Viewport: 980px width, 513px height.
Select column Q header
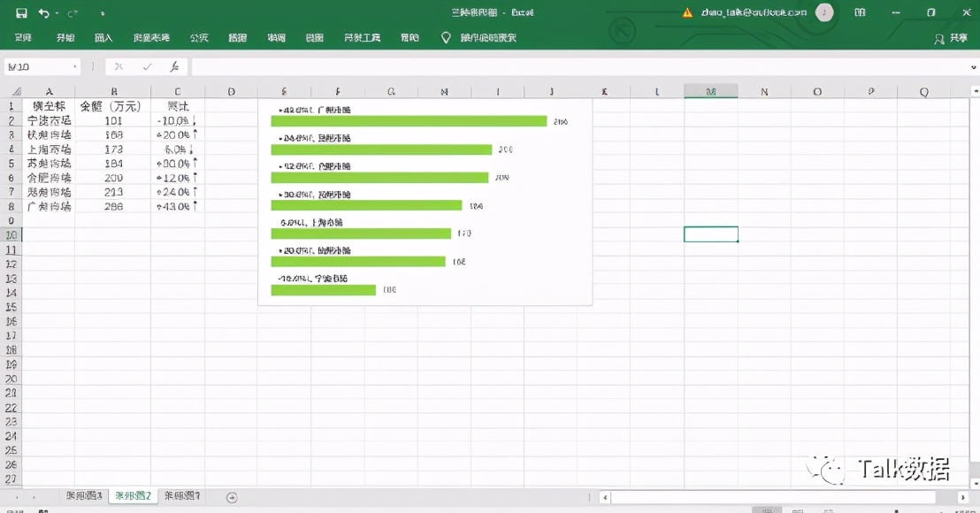923,91
